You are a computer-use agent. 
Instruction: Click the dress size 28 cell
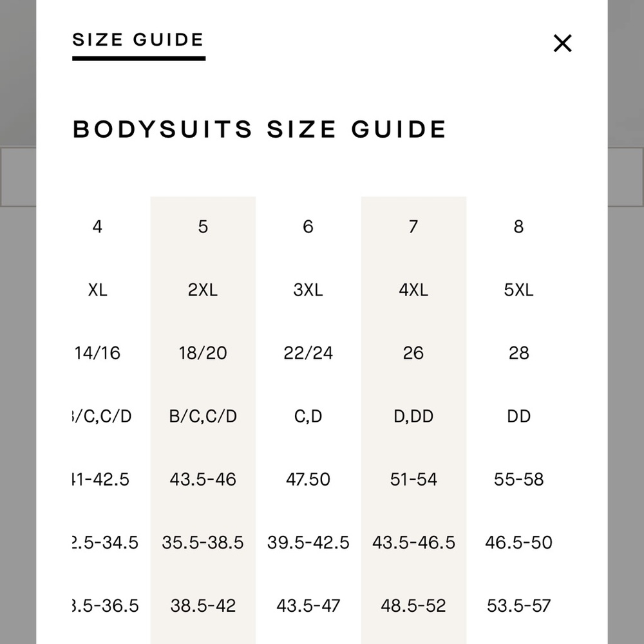[x=518, y=353]
